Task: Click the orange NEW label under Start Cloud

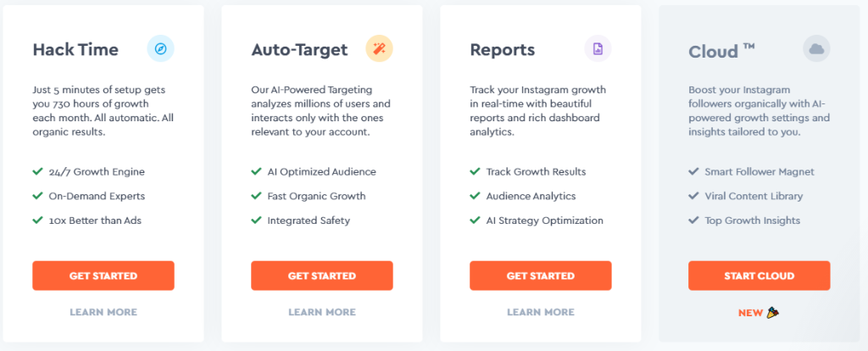Action: click(751, 313)
